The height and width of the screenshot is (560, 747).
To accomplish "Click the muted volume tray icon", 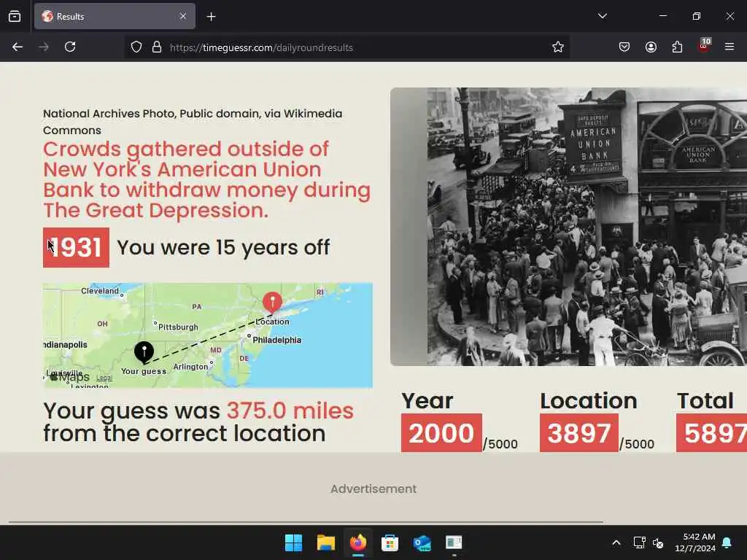I will click(x=658, y=542).
